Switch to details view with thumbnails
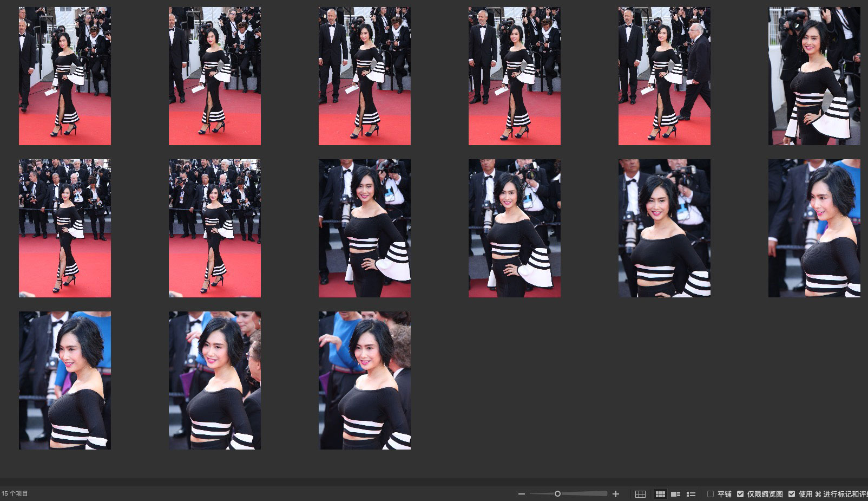Viewport: 868px width, 501px height. (x=675, y=494)
